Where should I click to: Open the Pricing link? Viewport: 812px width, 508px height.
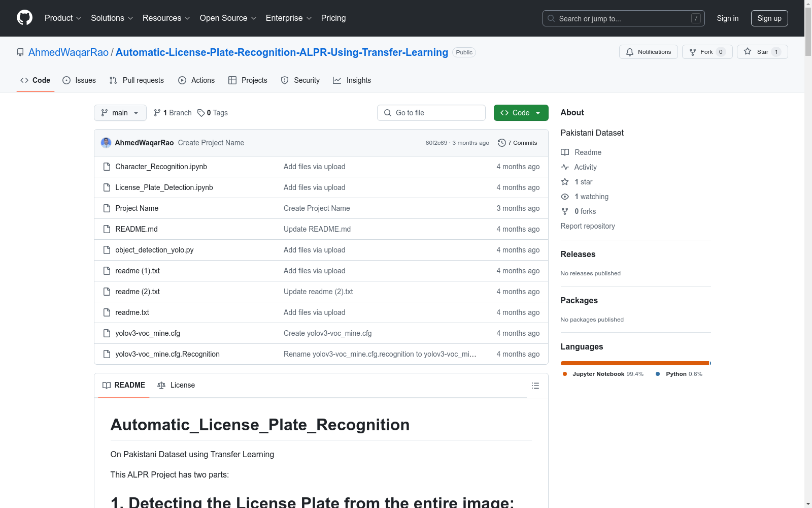point(333,18)
